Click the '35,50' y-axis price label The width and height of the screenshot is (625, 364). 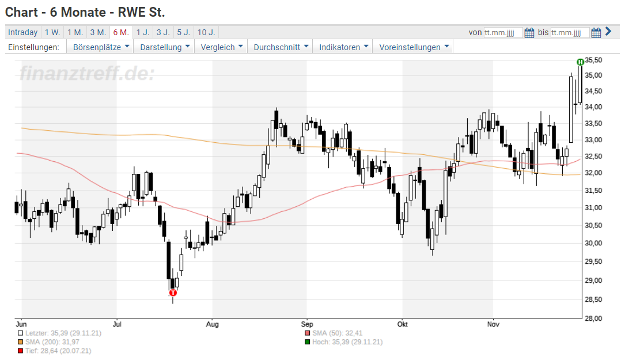click(593, 60)
